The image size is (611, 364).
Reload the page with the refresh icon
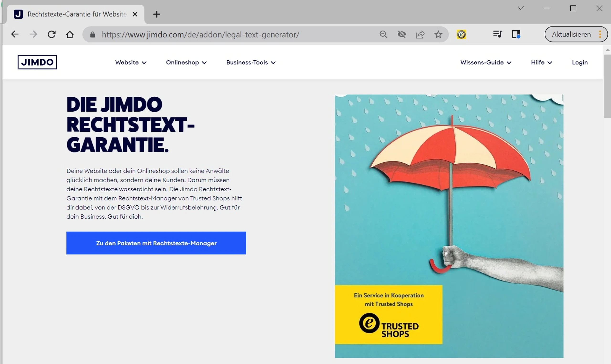click(x=52, y=34)
